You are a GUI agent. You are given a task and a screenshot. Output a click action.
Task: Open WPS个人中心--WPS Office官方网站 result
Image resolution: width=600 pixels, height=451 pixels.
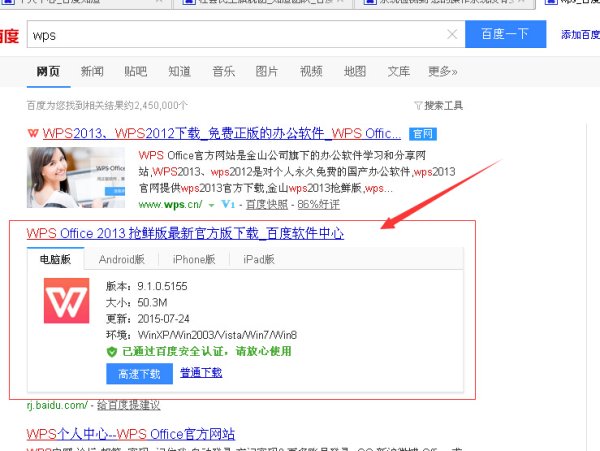pyautogui.click(x=130, y=434)
